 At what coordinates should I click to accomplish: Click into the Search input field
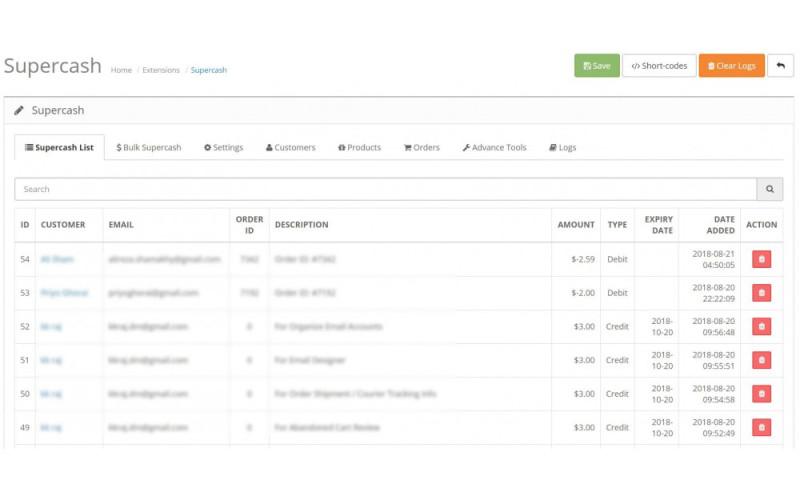(386, 189)
